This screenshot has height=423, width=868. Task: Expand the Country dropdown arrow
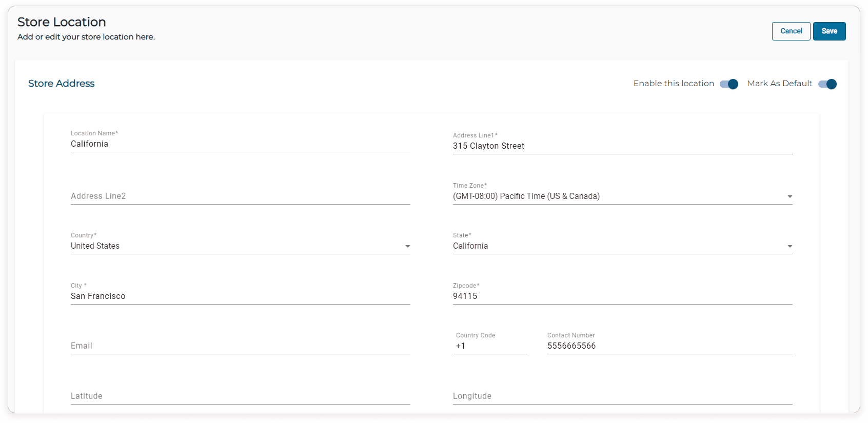407,247
